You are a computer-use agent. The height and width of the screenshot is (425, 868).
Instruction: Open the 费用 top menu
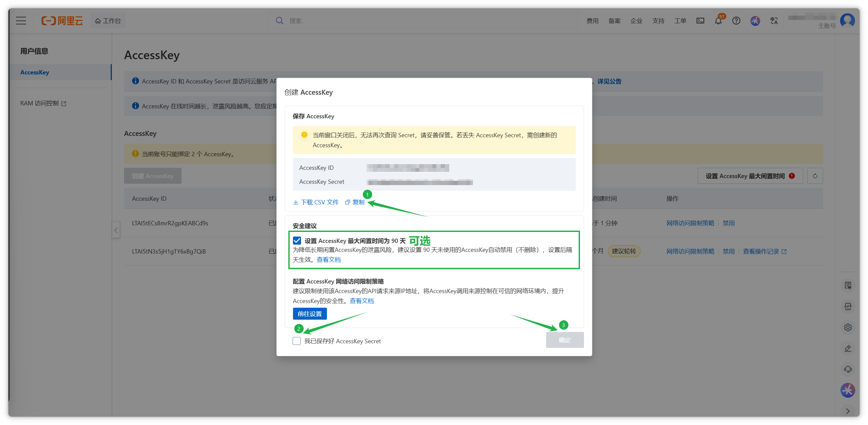[592, 21]
